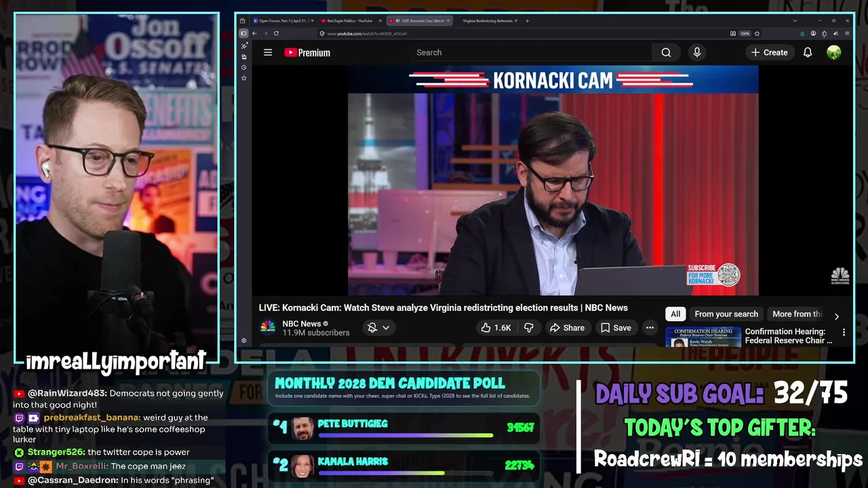Go forward in the browser
Image resolution: width=868 pixels, height=488 pixels.
pos(265,33)
